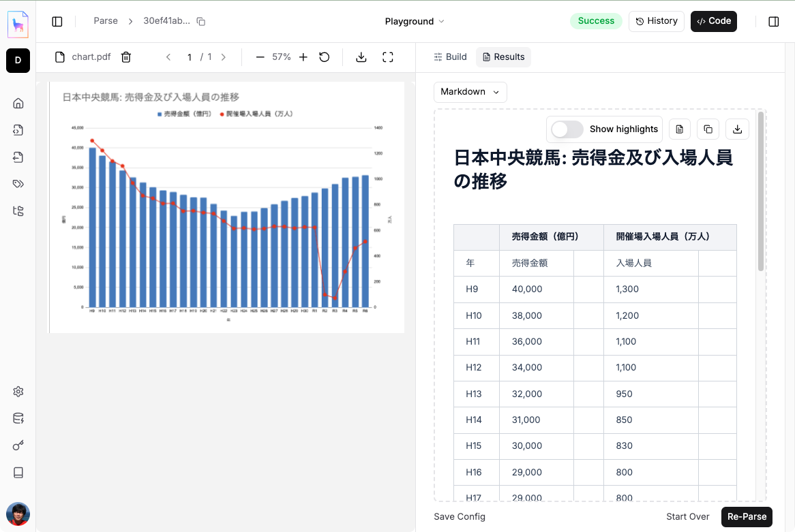The image size is (795, 532).
Task: Open the 30ef41ab breadcrumb item
Action: (166, 20)
